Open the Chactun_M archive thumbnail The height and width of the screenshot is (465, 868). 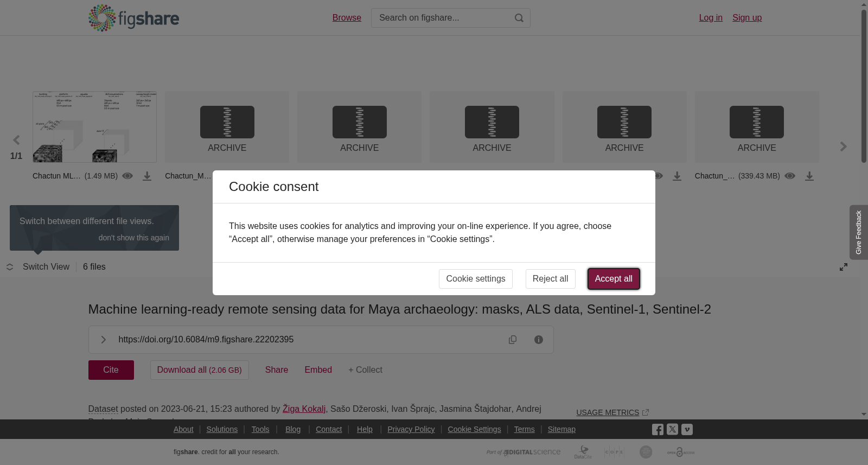(x=227, y=127)
